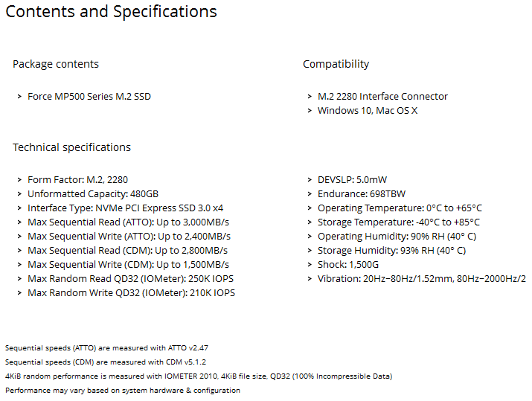Click the arrow bullet beside Unformatted Capacity
The width and height of the screenshot is (532, 401).
[19, 194]
